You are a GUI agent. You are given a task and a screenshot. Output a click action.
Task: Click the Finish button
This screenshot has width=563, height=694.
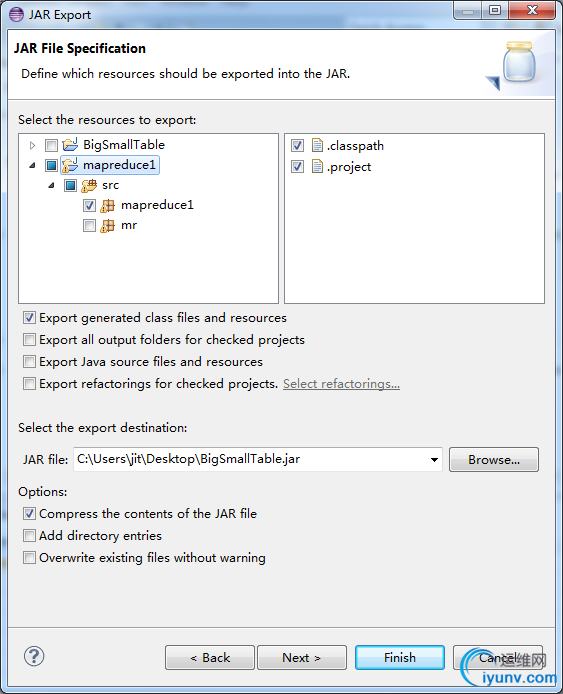click(x=400, y=658)
